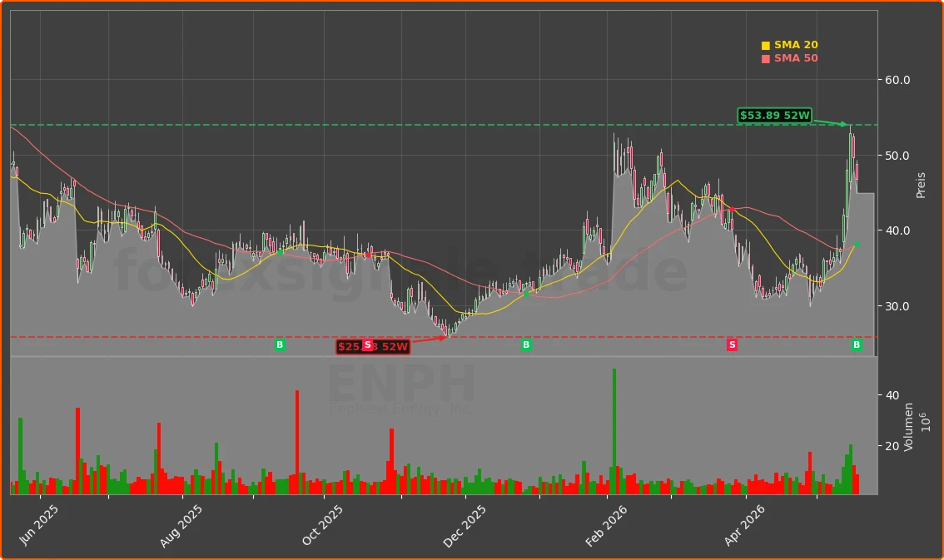Viewport: 944px width, 560px height.
Task: Click the 30.0 price axis tick
Action: [897, 306]
